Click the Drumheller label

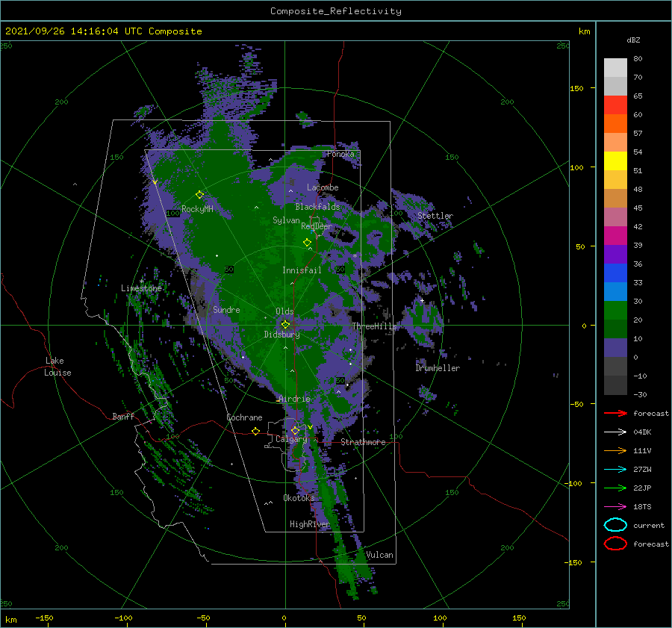438,368
